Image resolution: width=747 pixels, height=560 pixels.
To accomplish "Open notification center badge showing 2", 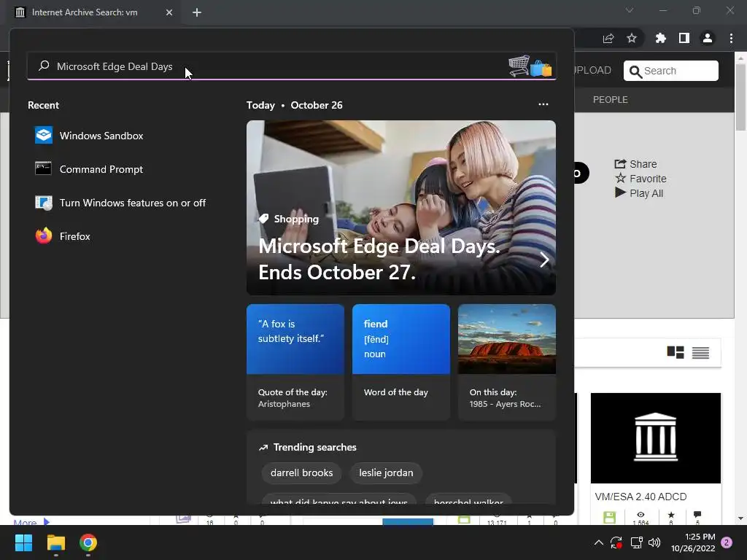I will coord(727,542).
